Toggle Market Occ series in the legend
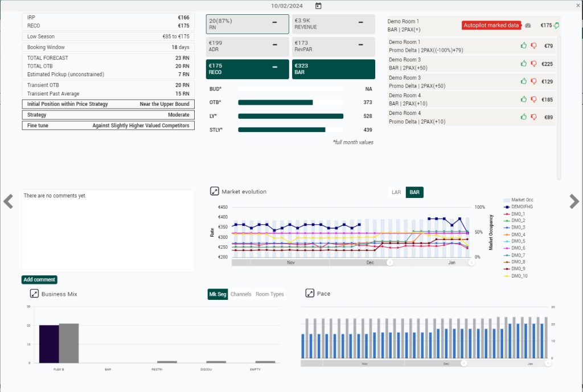 [x=518, y=200]
